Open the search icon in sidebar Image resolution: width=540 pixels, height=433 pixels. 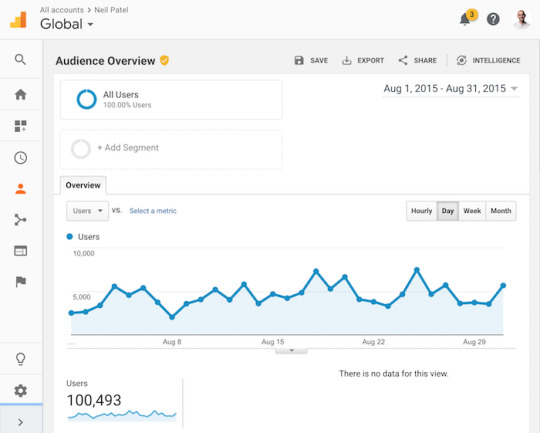(x=20, y=59)
